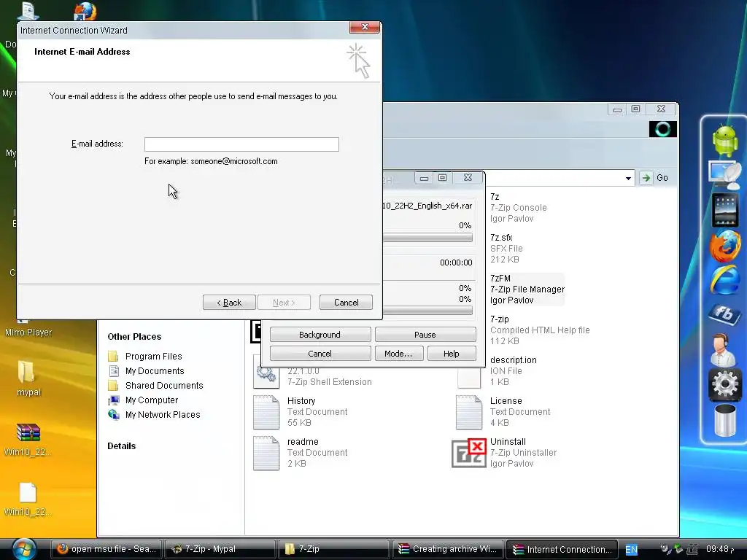Cancel the archive creation in the progress dialog
The width and height of the screenshot is (747, 560).
pos(320,354)
